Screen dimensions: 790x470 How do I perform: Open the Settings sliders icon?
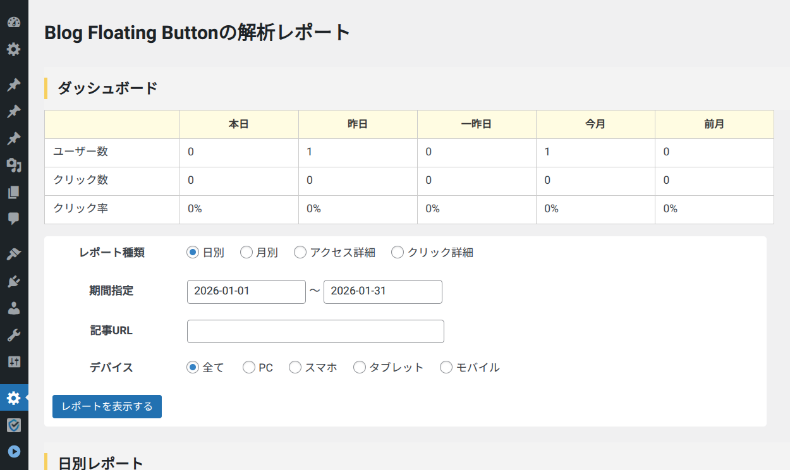(14, 362)
